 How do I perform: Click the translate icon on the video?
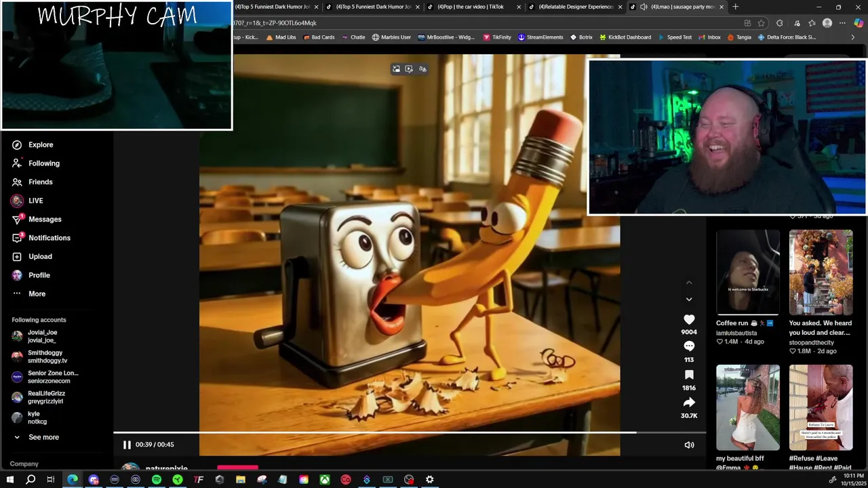click(422, 69)
